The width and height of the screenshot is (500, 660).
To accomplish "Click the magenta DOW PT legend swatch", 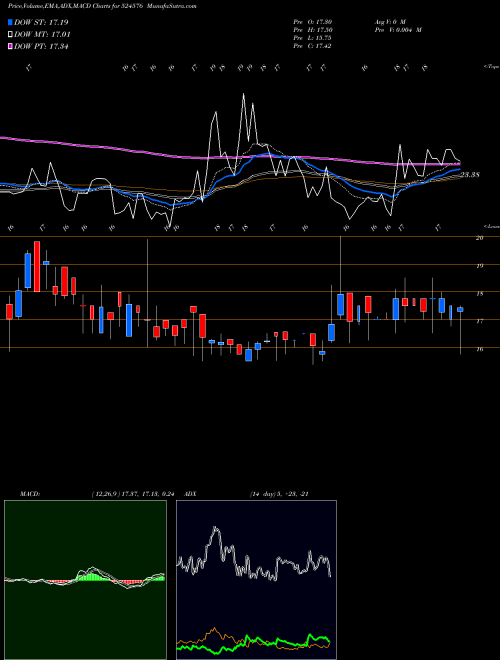I will [x=11, y=47].
